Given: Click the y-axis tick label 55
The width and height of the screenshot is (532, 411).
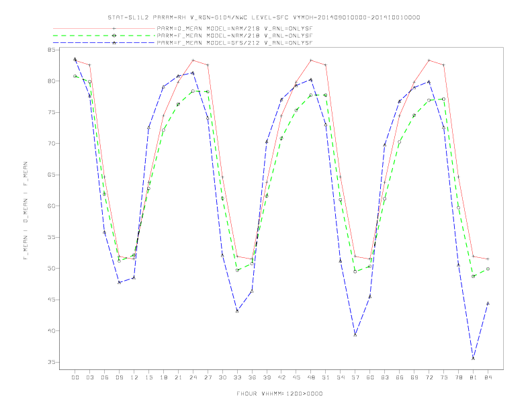Looking at the screenshot, I should point(51,237).
